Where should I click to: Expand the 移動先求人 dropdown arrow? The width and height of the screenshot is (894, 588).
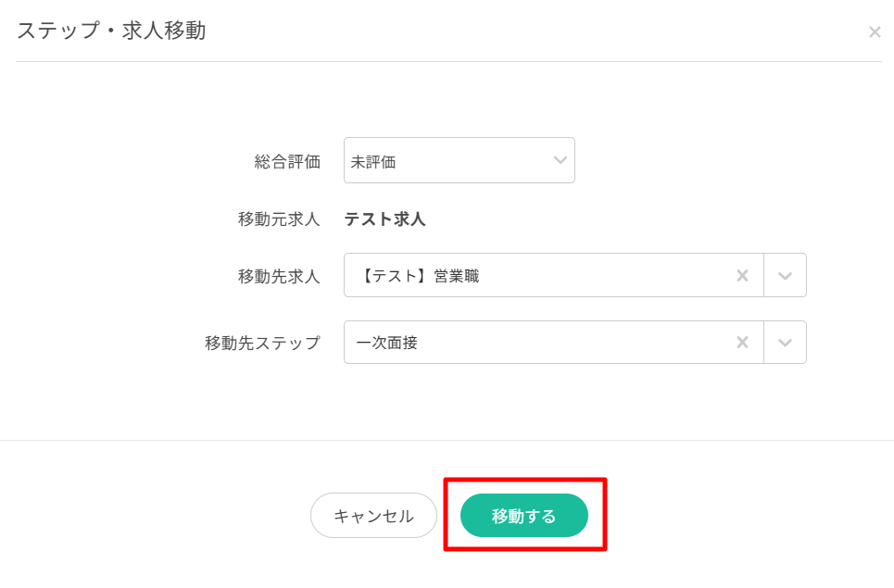coord(785,276)
